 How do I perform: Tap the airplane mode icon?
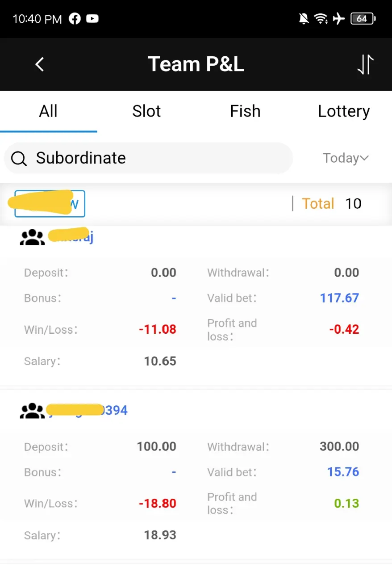click(x=339, y=19)
